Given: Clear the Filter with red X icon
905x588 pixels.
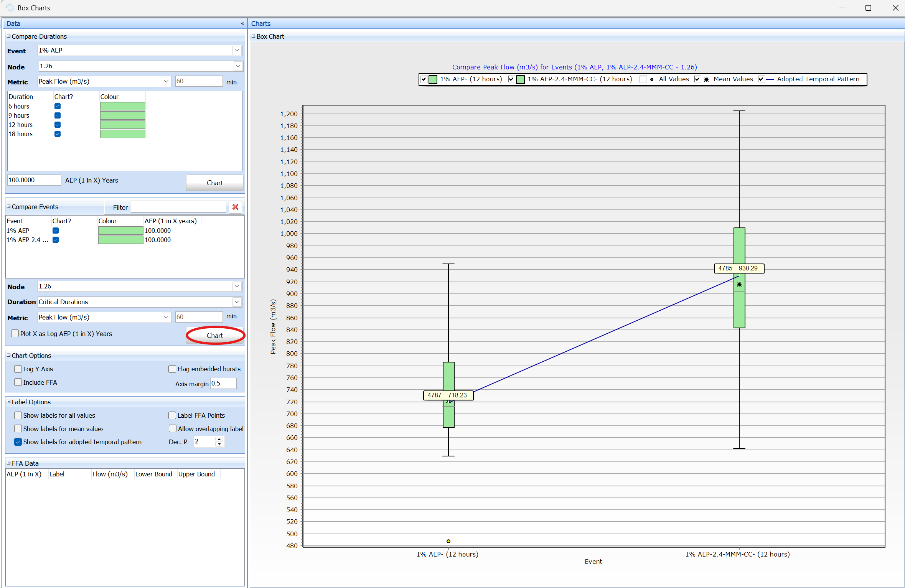Looking at the screenshot, I should (235, 207).
